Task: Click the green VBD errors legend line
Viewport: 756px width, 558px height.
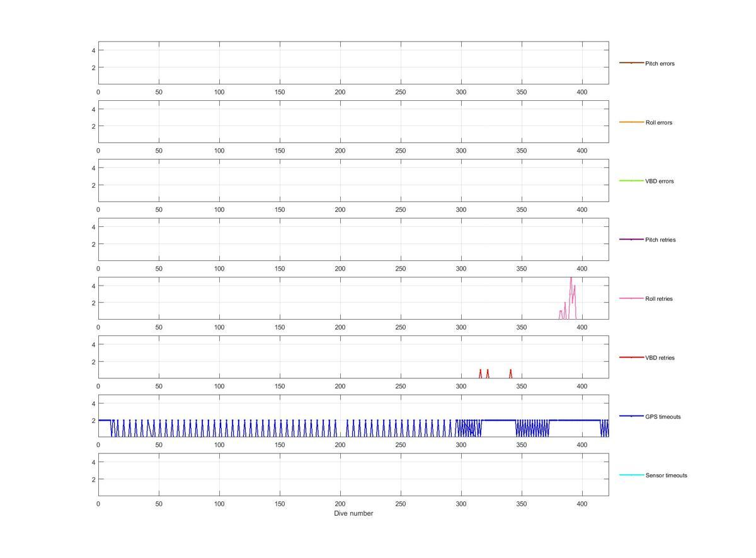Action: (631, 181)
